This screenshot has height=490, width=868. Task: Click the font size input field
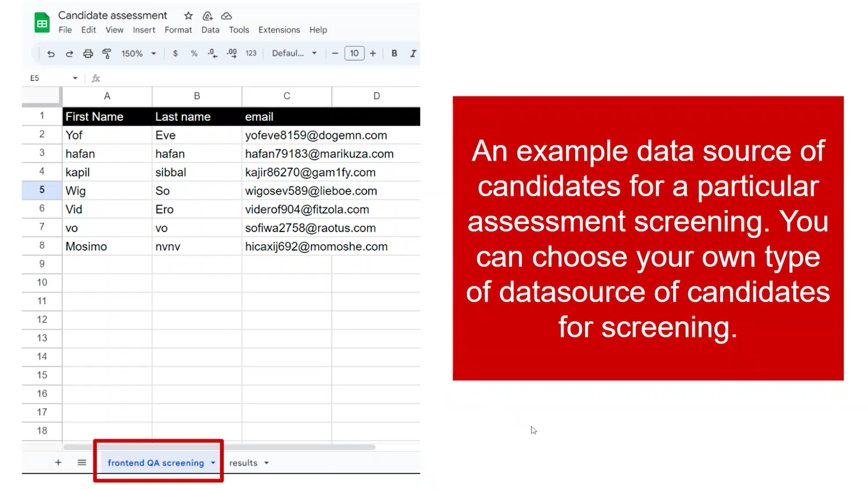(x=354, y=53)
